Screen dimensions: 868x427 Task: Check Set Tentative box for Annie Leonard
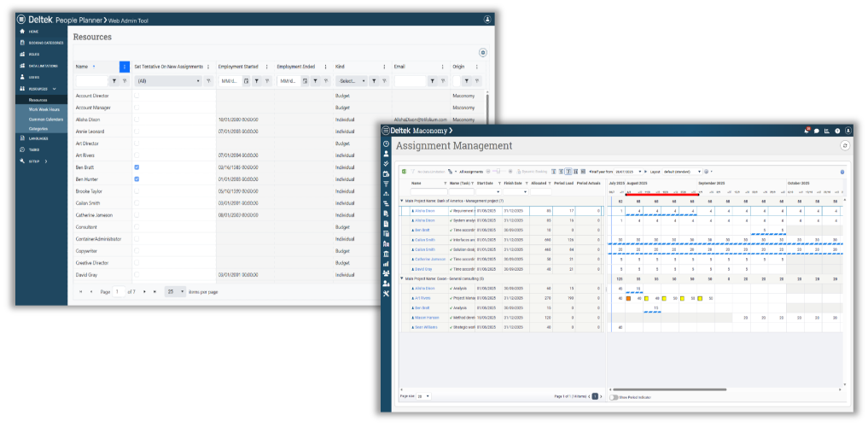coord(137,132)
